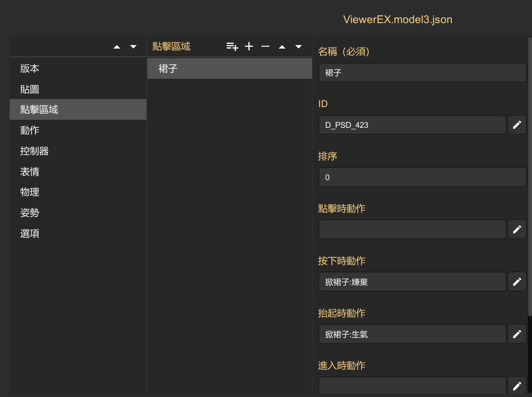Screen dimensions: 532x397
Task: Select 裙子 item in hit area list
Action: coord(229,69)
